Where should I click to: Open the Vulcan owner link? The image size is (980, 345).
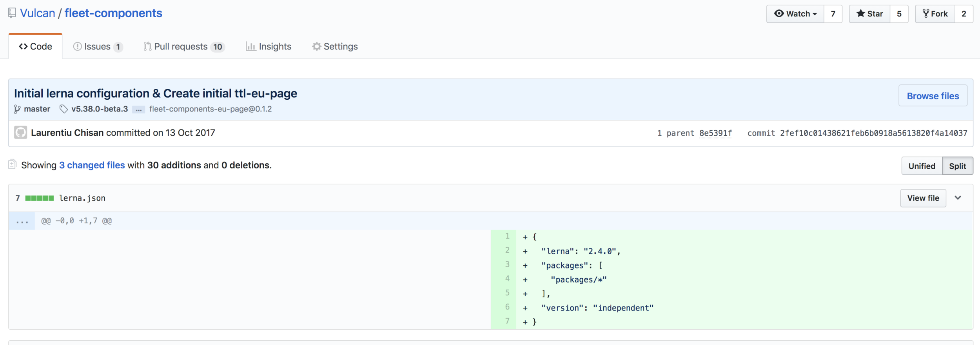pos(37,13)
